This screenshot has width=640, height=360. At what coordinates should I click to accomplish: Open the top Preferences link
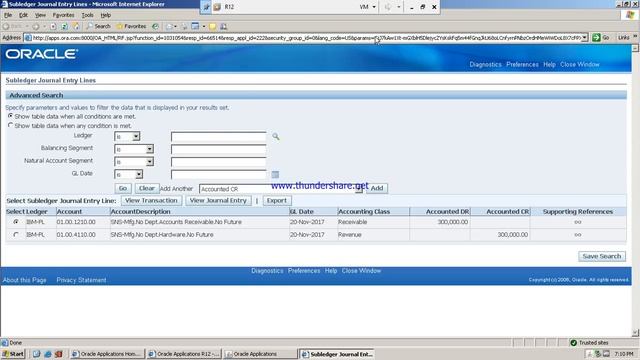[x=522, y=64]
